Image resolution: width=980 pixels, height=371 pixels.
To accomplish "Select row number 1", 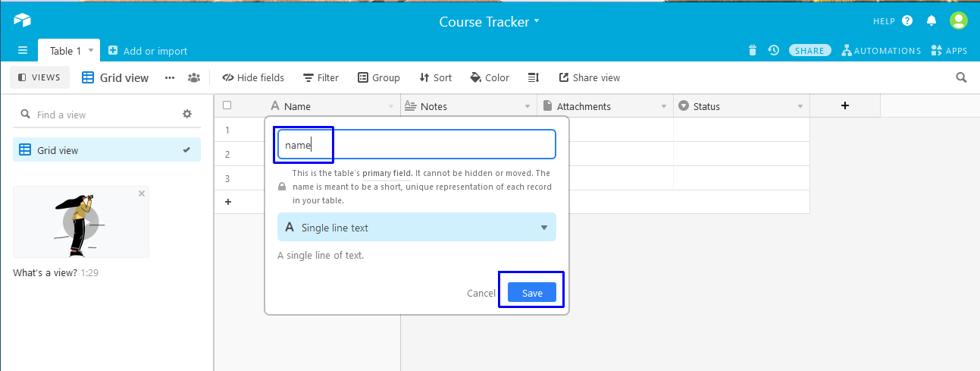I will click(x=227, y=130).
